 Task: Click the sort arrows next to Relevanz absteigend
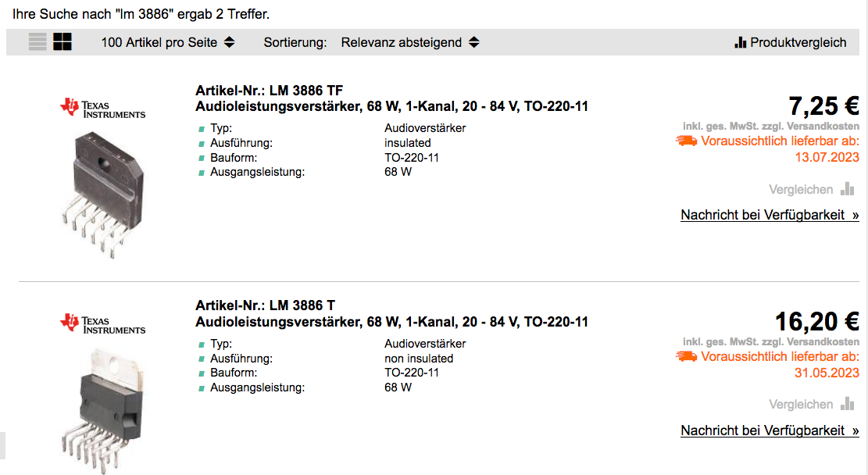(x=474, y=43)
